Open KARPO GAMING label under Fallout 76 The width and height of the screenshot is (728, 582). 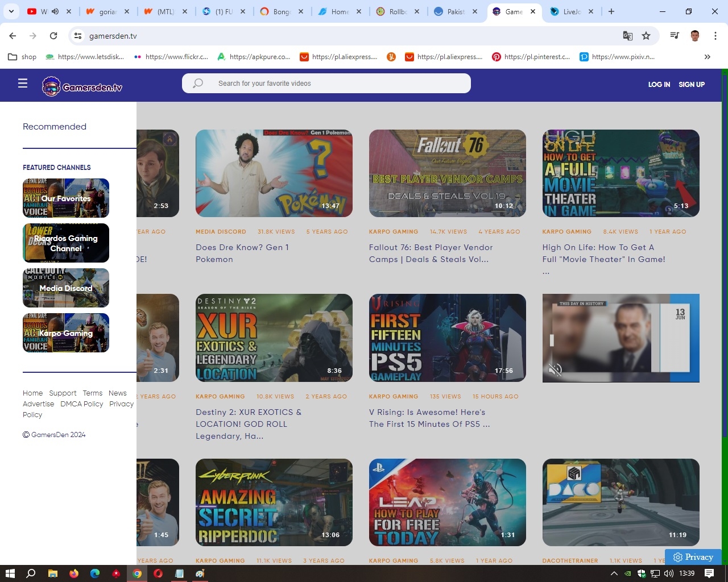point(394,232)
